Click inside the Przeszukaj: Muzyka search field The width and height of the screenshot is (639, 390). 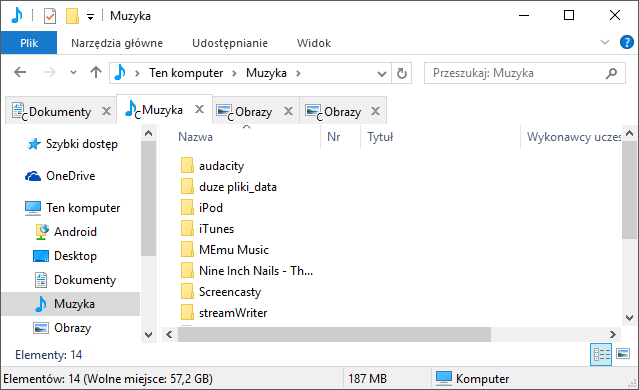(x=518, y=73)
